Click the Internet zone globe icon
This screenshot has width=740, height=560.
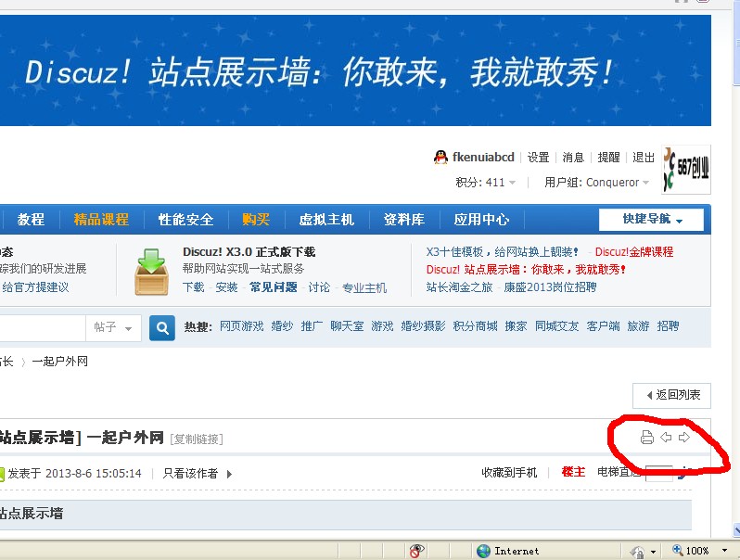click(x=483, y=551)
